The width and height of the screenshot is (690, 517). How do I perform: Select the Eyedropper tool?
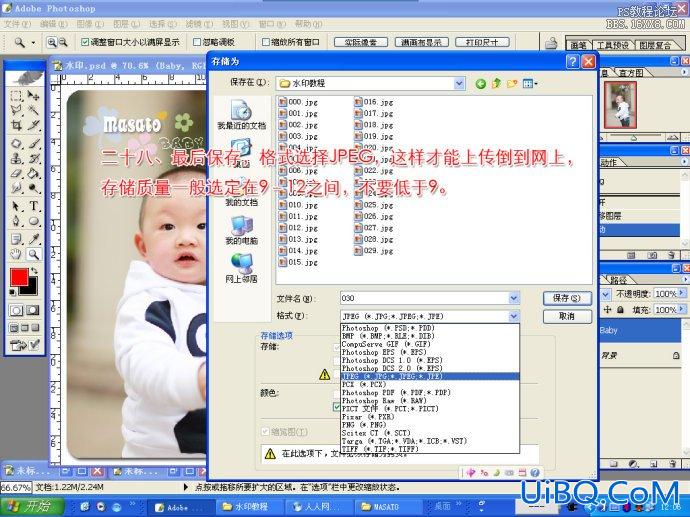(x=33, y=239)
